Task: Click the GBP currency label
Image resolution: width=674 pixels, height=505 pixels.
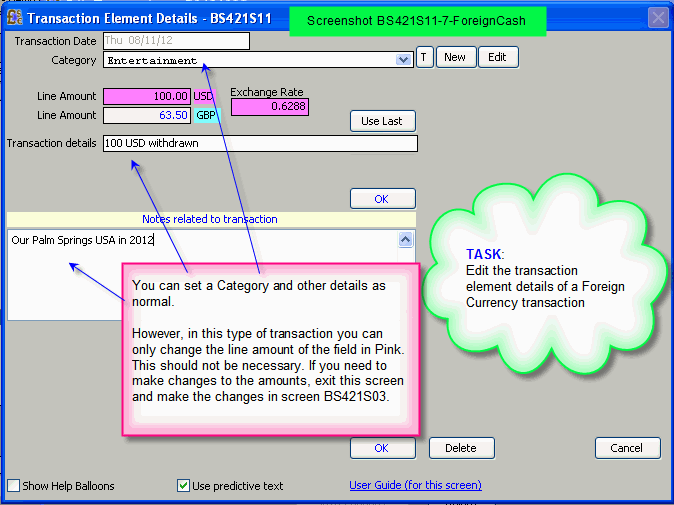Action: point(206,116)
